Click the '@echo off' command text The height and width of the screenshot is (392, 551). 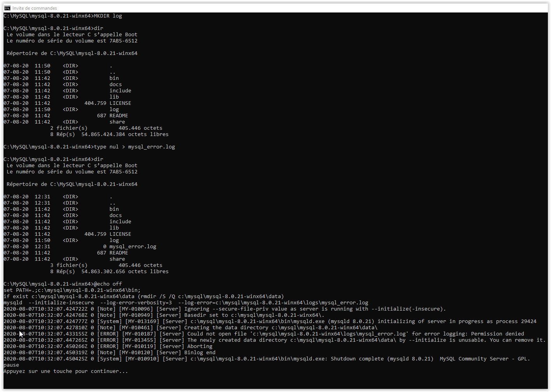point(108,284)
